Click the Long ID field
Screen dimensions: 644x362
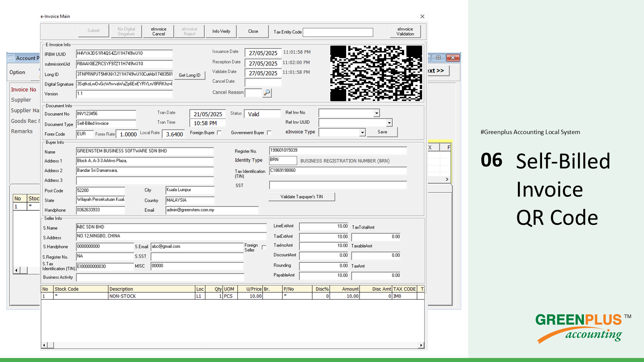124,75
